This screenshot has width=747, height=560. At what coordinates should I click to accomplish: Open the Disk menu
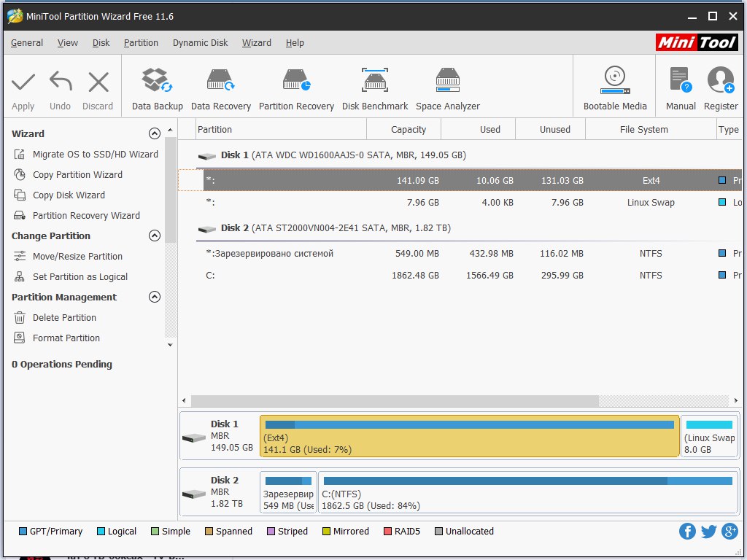point(101,43)
